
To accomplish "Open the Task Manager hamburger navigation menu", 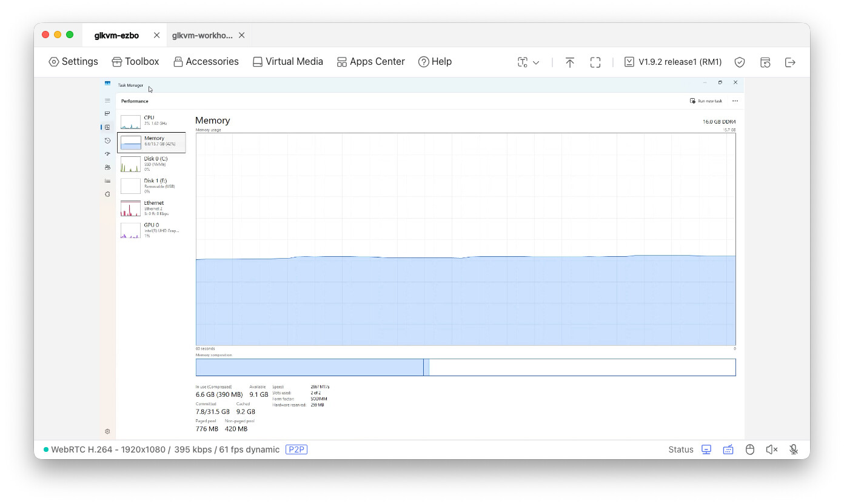I will [107, 101].
